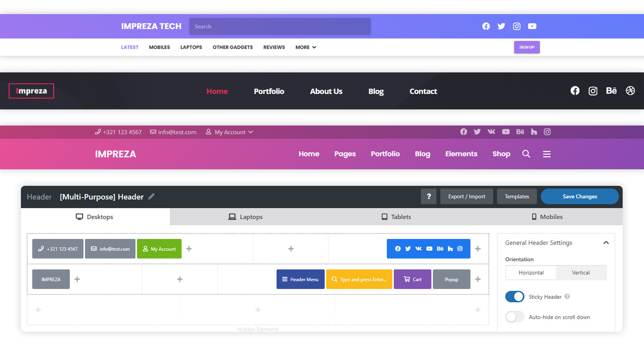Screen dimensions: 644x362
Task: Click the help question mark button
Action: tap(429, 196)
